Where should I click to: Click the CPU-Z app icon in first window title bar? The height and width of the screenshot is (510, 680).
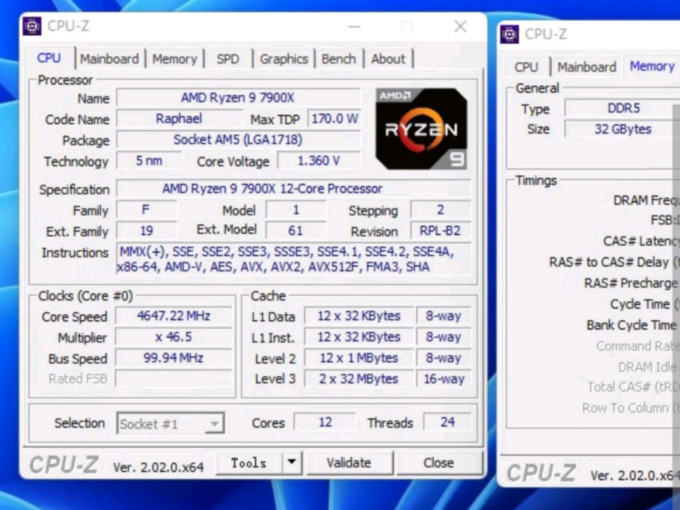(x=32, y=26)
